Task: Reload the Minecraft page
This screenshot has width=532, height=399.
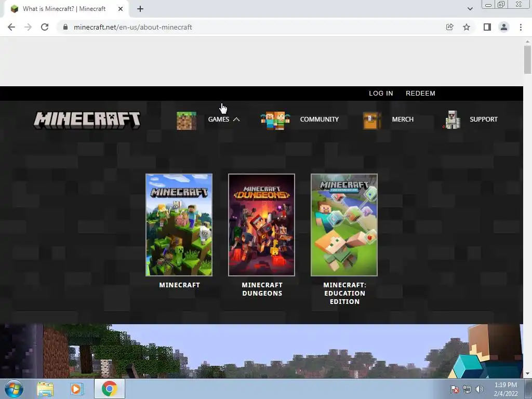Action: click(x=45, y=27)
